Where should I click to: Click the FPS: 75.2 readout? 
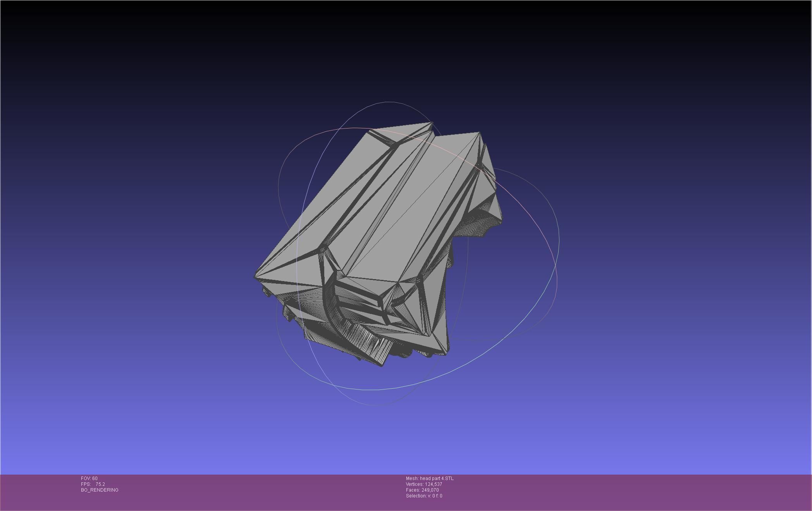click(93, 484)
